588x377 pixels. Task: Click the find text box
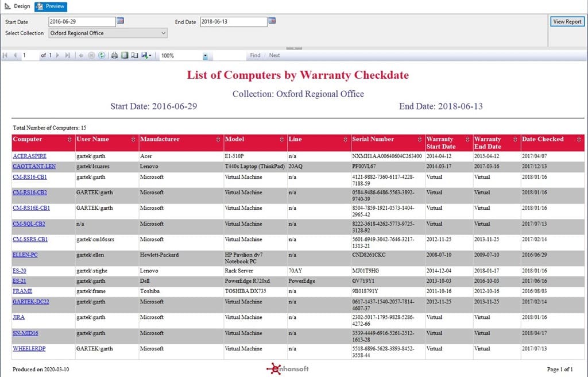[x=230, y=56]
